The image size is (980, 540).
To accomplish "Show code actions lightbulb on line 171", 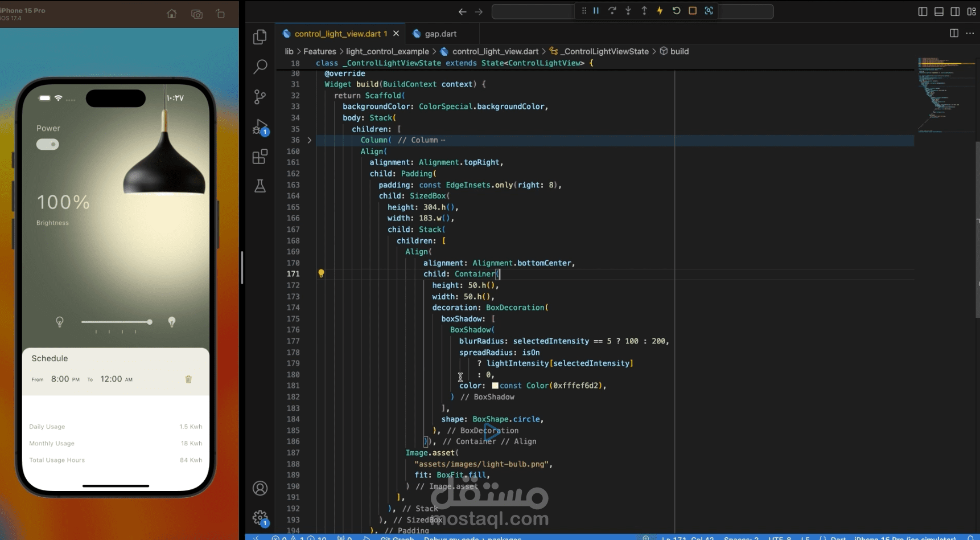I will click(x=321, y=273).
